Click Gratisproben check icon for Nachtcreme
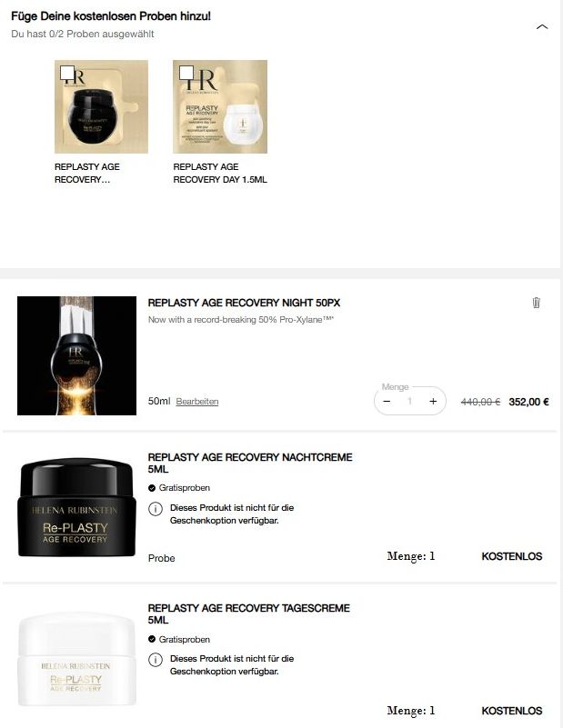The width and height of the screenshot is (563, 728). pyautogui.click(x=151, y=488)
